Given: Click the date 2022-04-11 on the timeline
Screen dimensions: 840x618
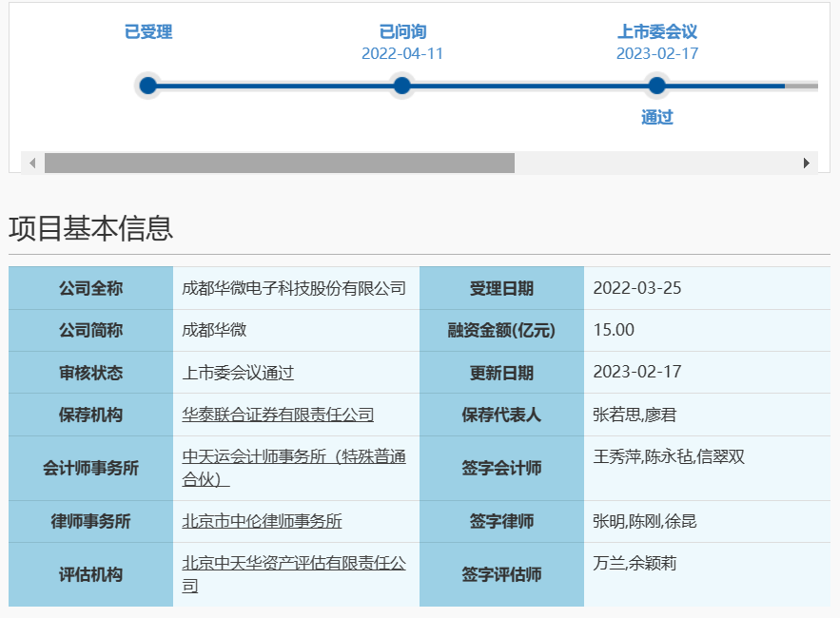Looking at the screenshot, I should tap(402, 53).
